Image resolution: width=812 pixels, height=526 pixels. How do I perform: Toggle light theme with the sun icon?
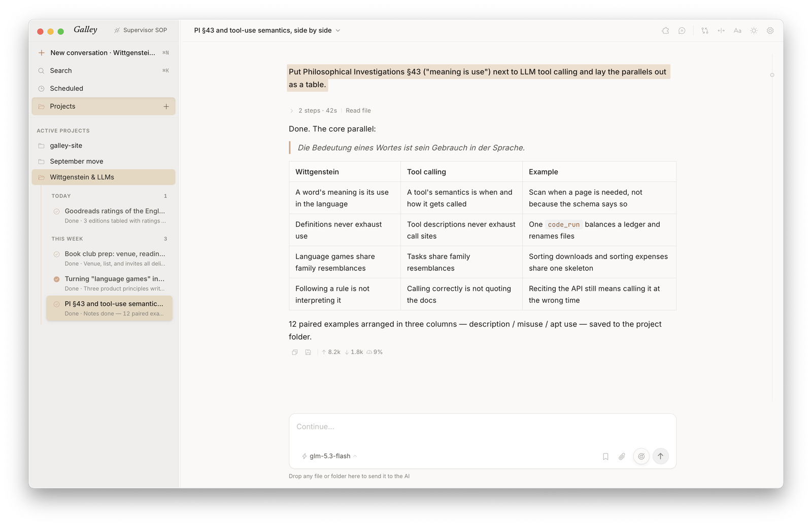[754, 30]
